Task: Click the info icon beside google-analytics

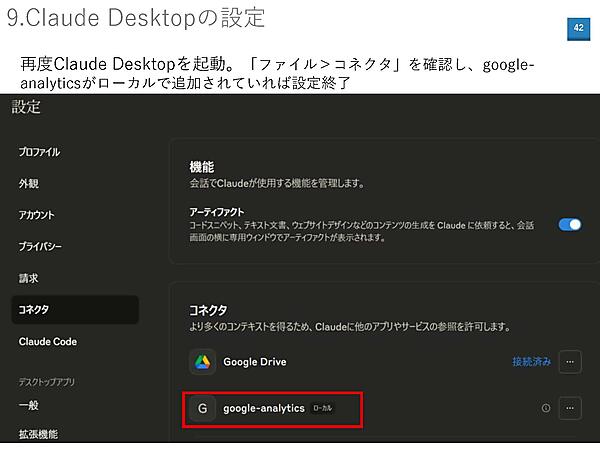Action: pyautogui.click(x=546, y=408)
